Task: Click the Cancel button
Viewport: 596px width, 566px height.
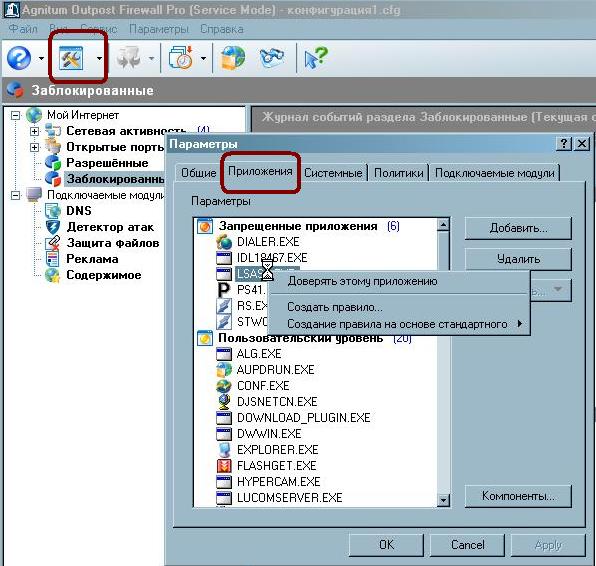Action: [x=468, y=545]
